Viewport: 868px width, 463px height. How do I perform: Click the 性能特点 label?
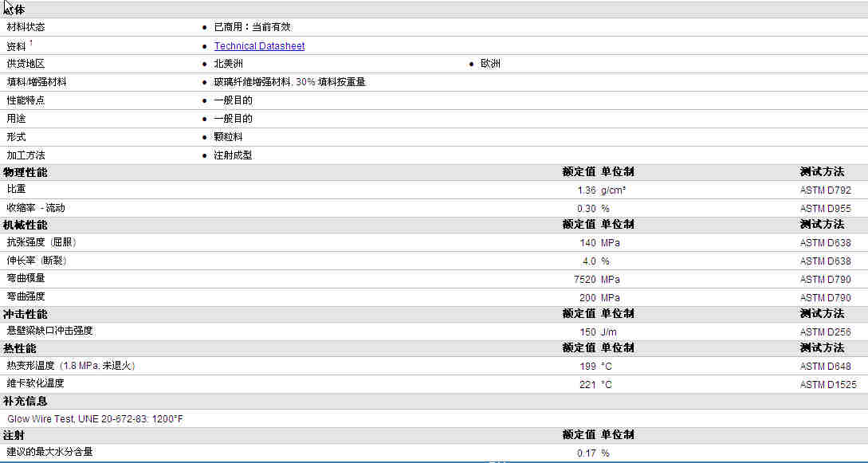pyautogui.click(x=26, y=100)
